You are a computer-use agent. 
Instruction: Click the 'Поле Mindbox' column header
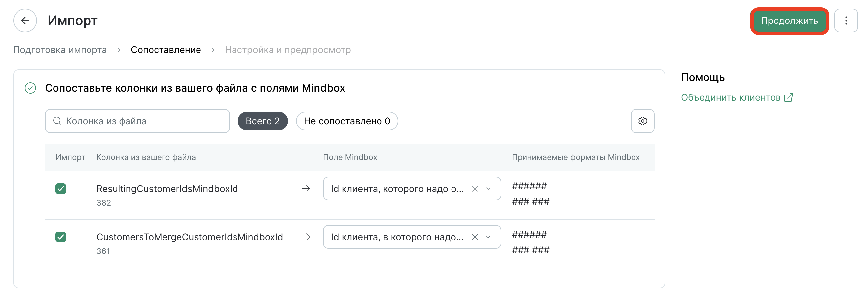point(350,157)
